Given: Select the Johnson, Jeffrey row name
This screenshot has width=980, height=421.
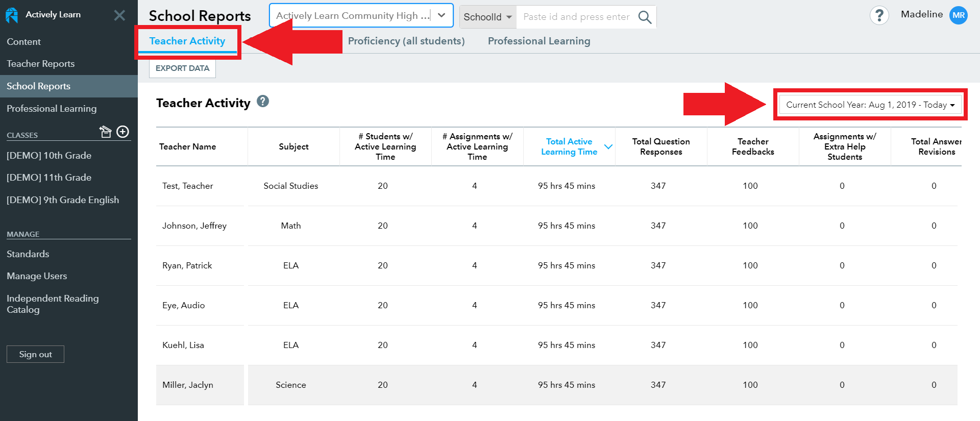Looking at the screenshot, I should pyautogui.click(x=194, y=226).
